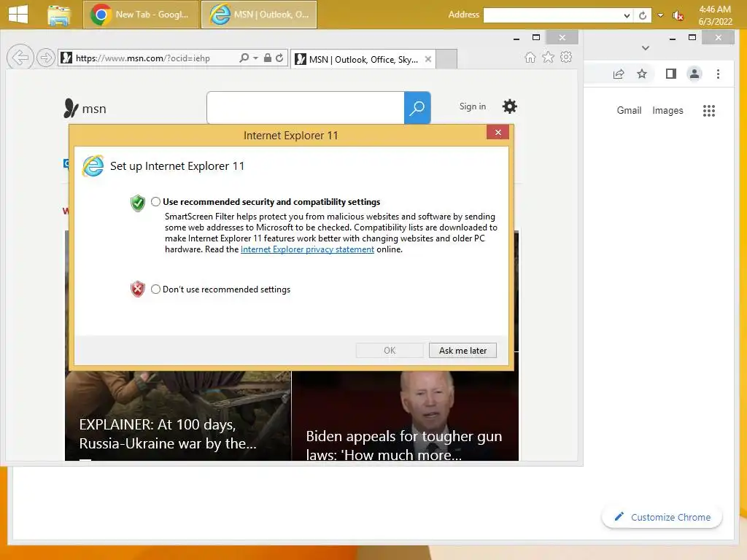The height and width of the screenshot is (560, 747).
Task: Open Google apps grid icon
Action: pos(709,111)
